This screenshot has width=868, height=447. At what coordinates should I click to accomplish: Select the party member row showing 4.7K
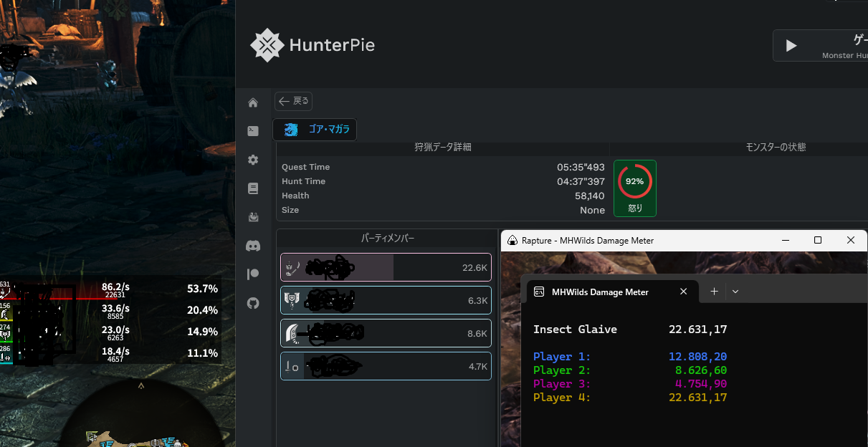coord(386,367)
